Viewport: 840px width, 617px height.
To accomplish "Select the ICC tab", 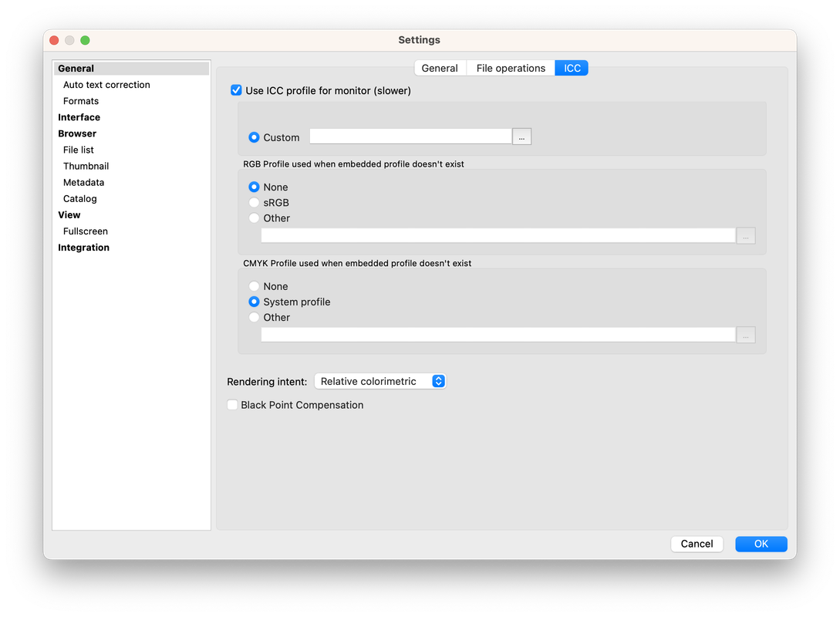I will pyautogui.click(x=572, y=68).
